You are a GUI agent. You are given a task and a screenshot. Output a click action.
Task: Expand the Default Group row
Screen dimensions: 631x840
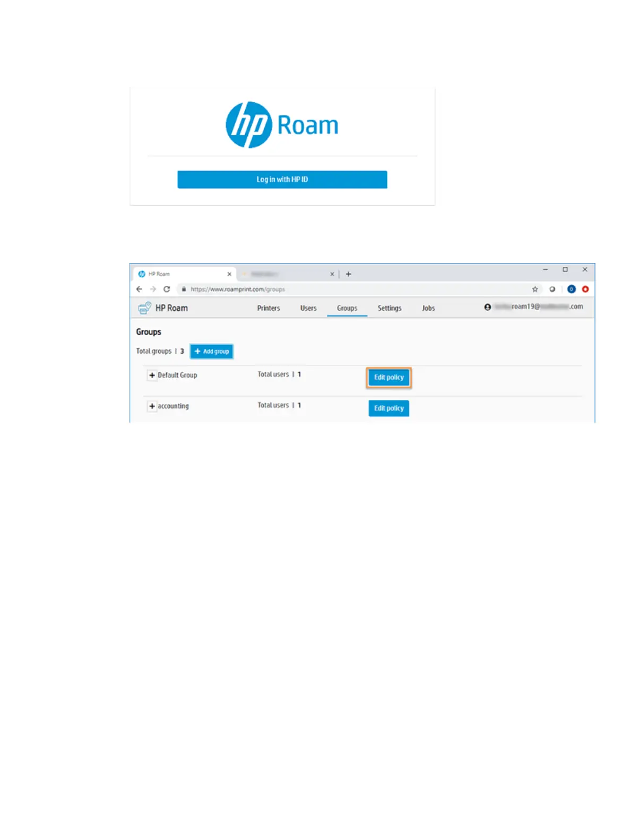pos(152,375)
